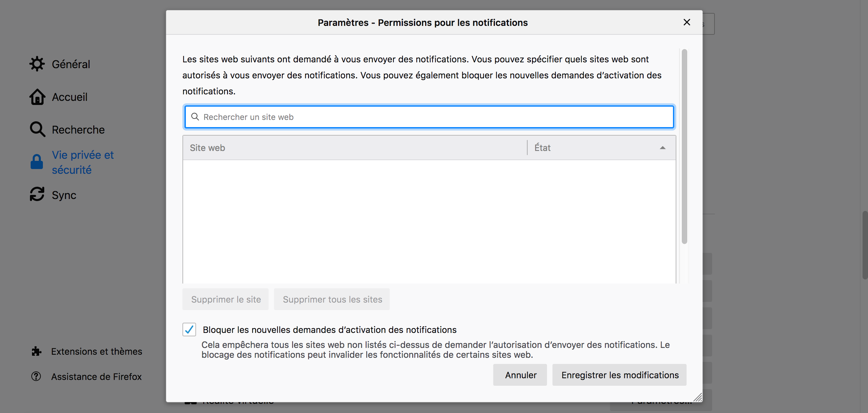Click the search magnifier inside the field
Screen dimensions: 868x413
coord(195,117)
